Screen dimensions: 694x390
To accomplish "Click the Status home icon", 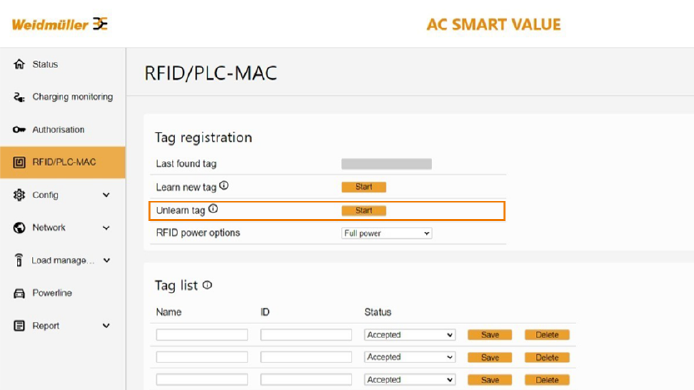I will [x=19, y=64].
